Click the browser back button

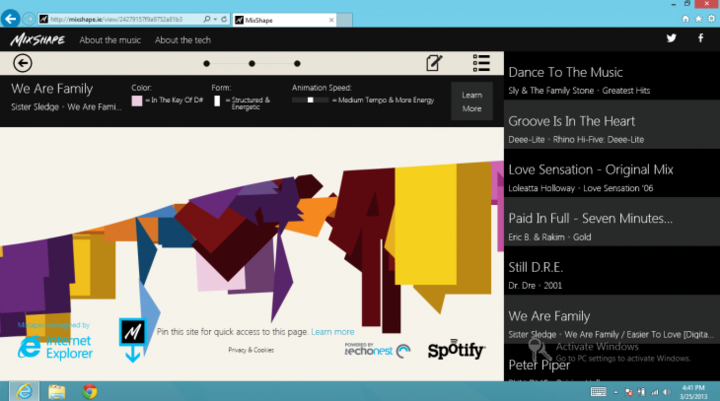[11, 19]
